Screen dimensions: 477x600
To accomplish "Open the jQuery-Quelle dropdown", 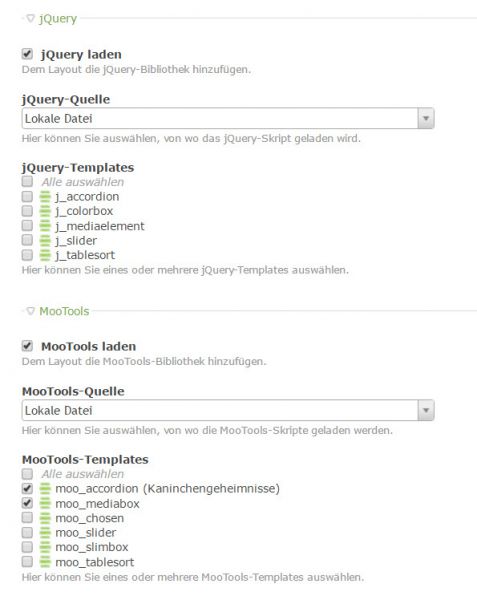I will pos(228,118).
